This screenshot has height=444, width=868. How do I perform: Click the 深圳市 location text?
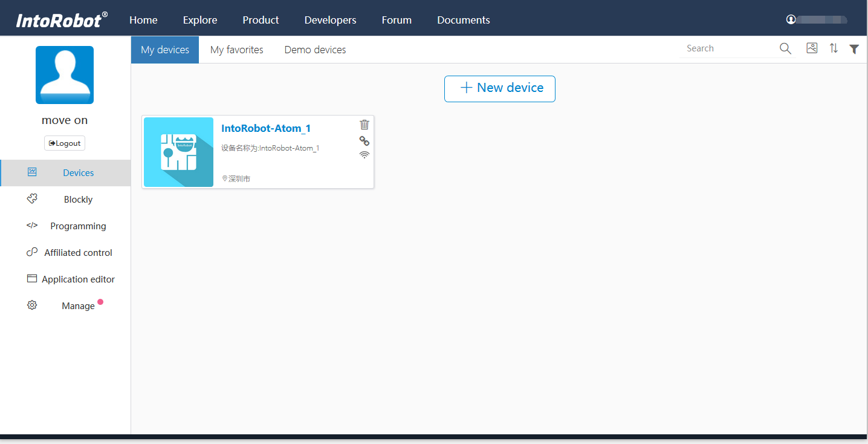click(239, 179)
